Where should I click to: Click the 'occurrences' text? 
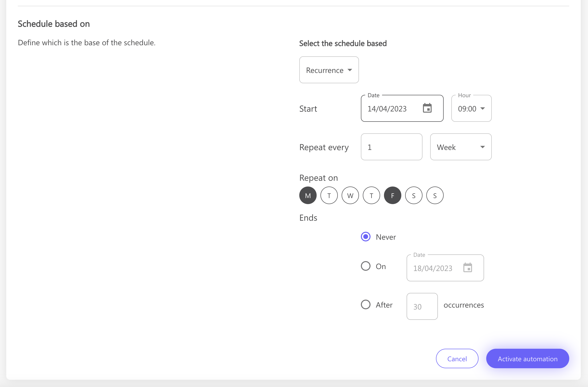tap(464, 305)
